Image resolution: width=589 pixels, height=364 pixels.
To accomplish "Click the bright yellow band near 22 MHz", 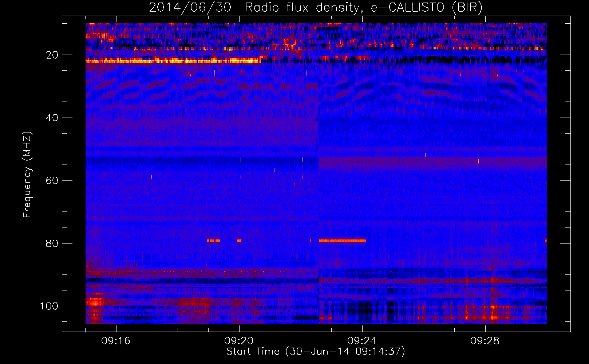I will (172, 61).
